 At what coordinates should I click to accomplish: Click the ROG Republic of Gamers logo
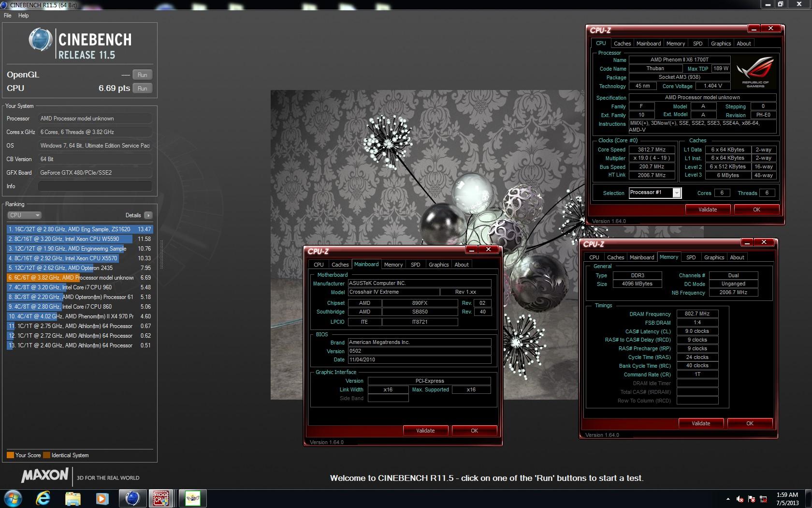coord(755,72)
